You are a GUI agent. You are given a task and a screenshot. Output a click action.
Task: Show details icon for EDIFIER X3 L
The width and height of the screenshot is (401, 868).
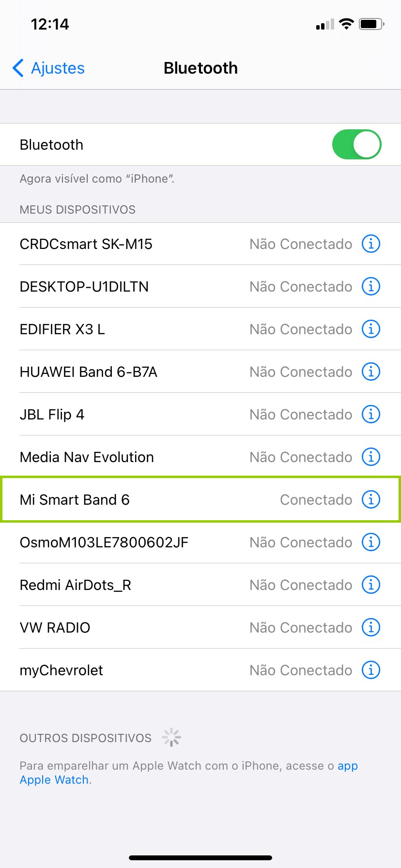(x=371, y=329)
